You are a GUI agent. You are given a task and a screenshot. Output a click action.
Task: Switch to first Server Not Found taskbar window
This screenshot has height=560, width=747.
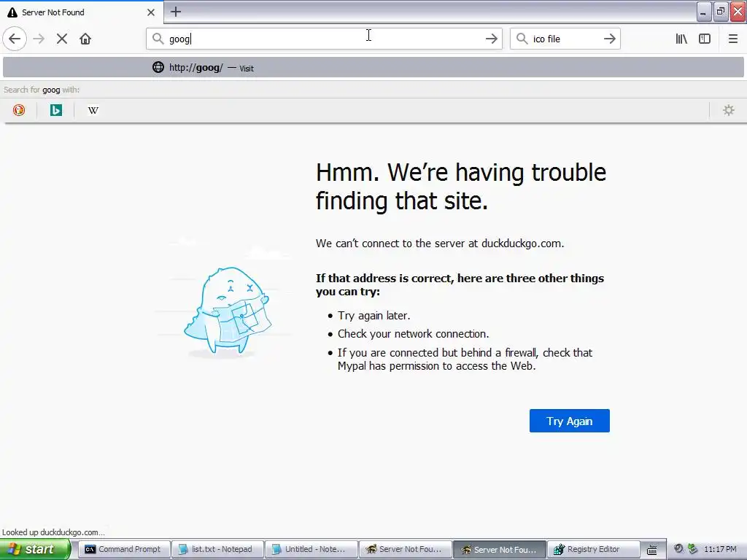click(x=405, y=550)
